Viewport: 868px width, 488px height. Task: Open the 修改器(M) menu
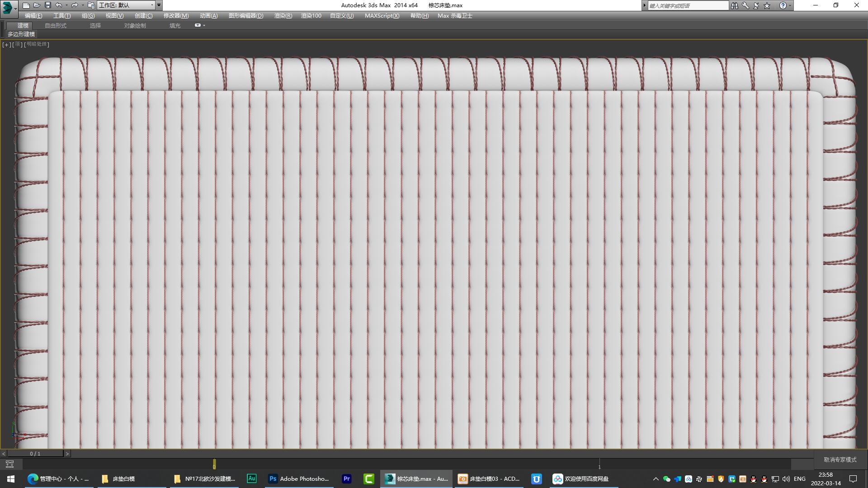coord(176,15)
